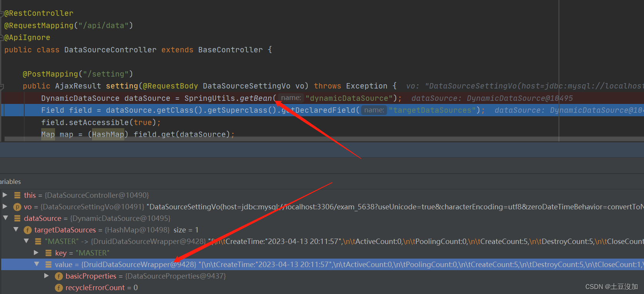Click fold marker beside @RestController
The image size is (644, 294).
coord(2,13)
